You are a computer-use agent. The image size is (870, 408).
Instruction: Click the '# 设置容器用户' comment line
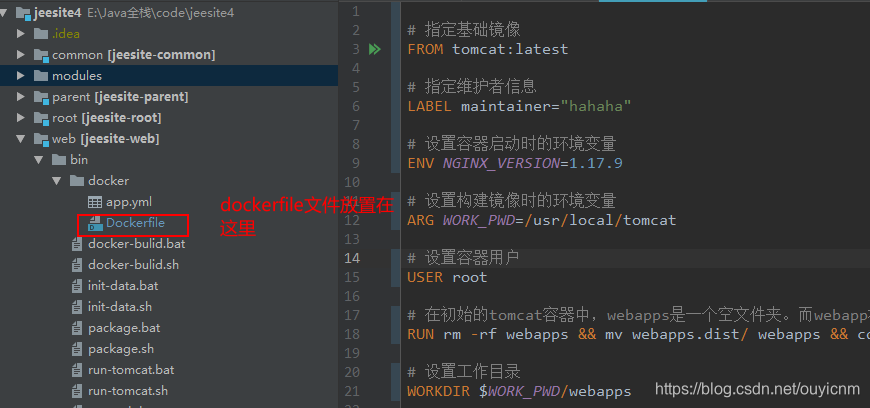[x=464, y=258]
